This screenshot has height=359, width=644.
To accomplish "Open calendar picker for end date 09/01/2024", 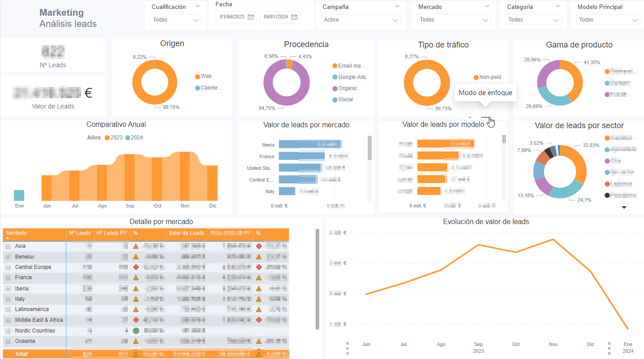I will tap(294, 17).
